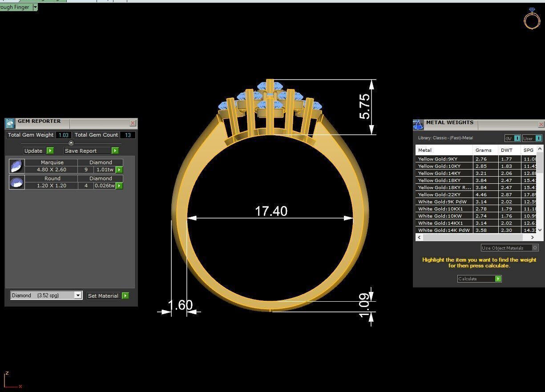The width and height of the screenshot is (545, 392).
Task: Click the down arrow on the metal list scrollbar
Action: (x=540, y=230)
